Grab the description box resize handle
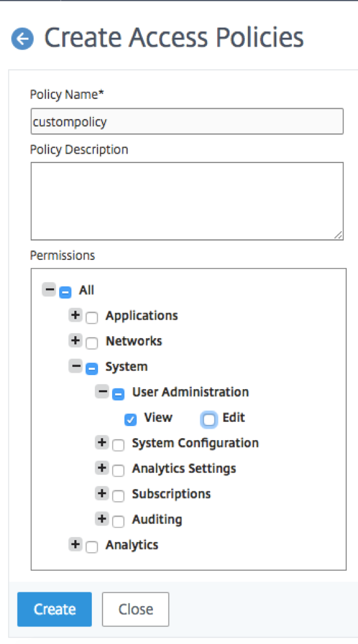The width and height of the screenshot is (358, 644). tap(338, 235)
